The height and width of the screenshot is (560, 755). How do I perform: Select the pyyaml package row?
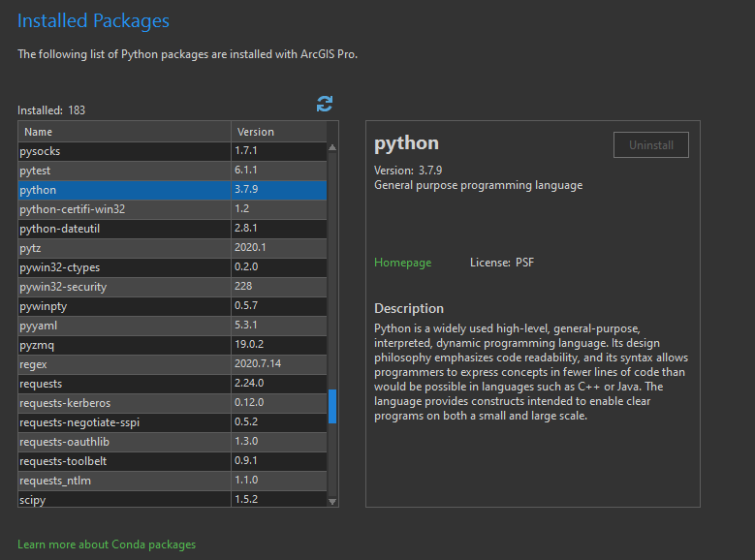coord(173,326)
